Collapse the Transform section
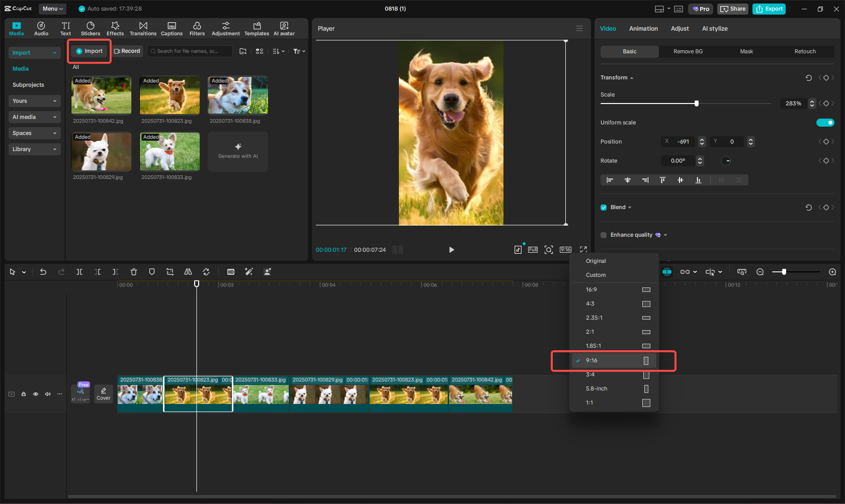Screen dimensions: 845x504 631,77
